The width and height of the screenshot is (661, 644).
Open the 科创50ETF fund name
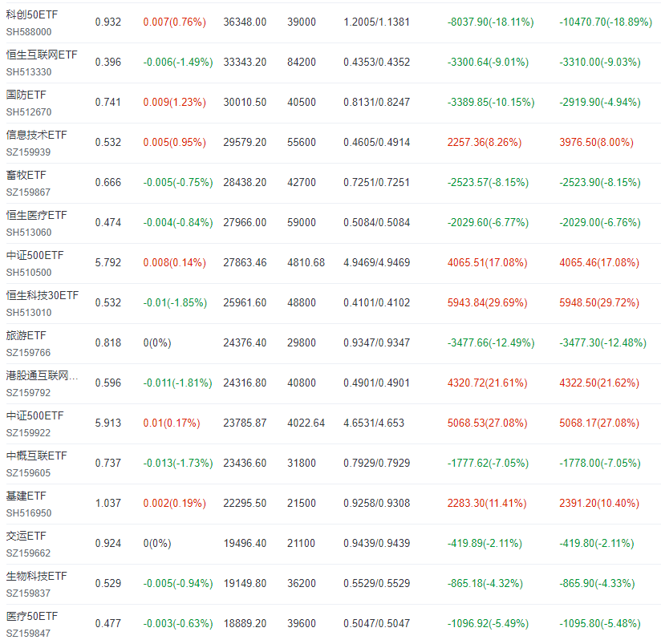click(32, 14)
